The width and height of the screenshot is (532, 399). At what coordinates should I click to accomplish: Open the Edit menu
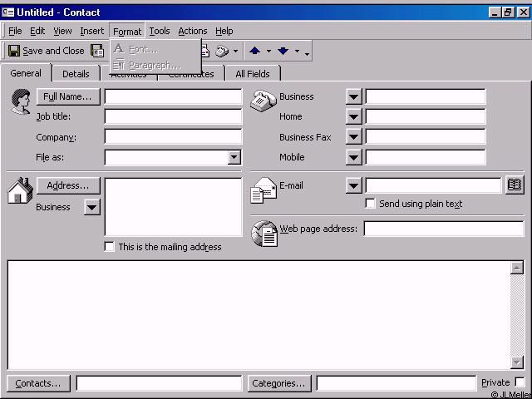coord(37,31)
